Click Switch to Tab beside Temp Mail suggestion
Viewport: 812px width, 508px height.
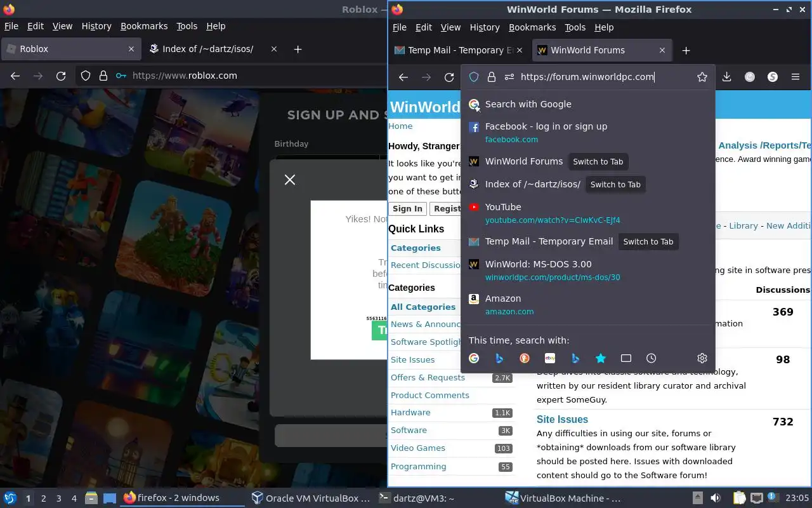pos(648,241)
